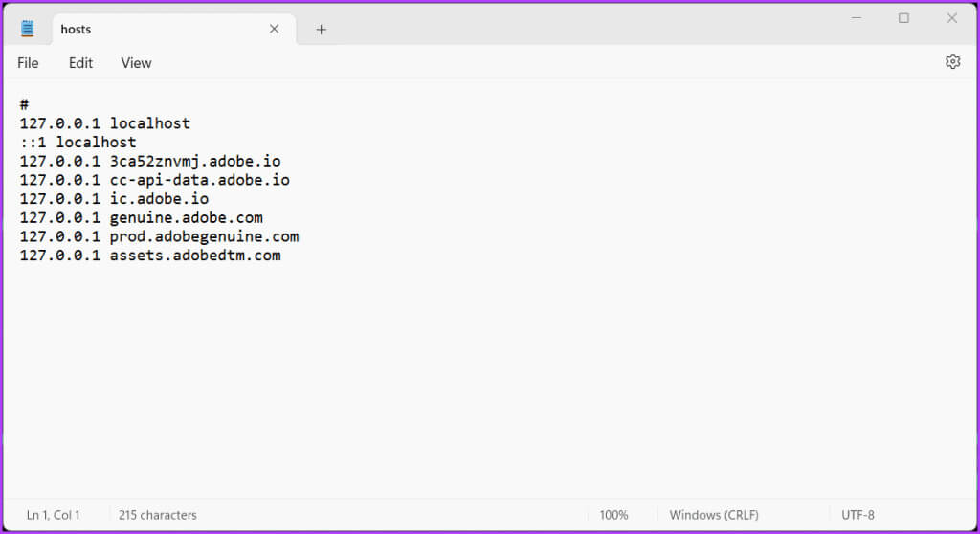The height and width of the screenshot is (534, 980).
Task: Click the genuine.adobe.com entry
Action: (142, 217)
